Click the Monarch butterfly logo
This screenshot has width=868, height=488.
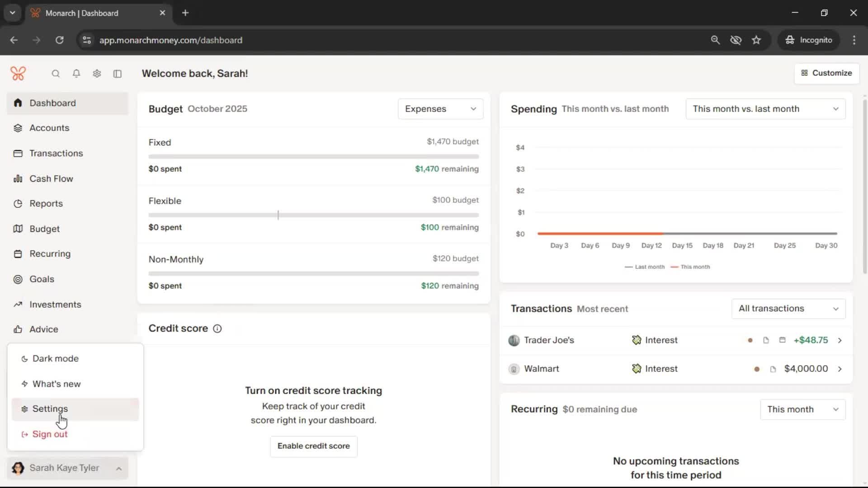tap(18, 74)
